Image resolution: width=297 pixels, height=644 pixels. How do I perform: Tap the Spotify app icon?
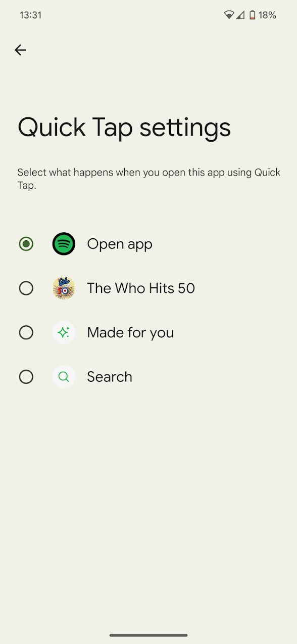click(x=64, y=244)
